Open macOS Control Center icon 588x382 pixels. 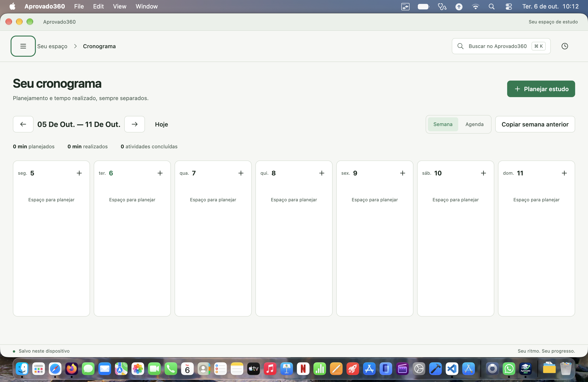tap(509, 6)
